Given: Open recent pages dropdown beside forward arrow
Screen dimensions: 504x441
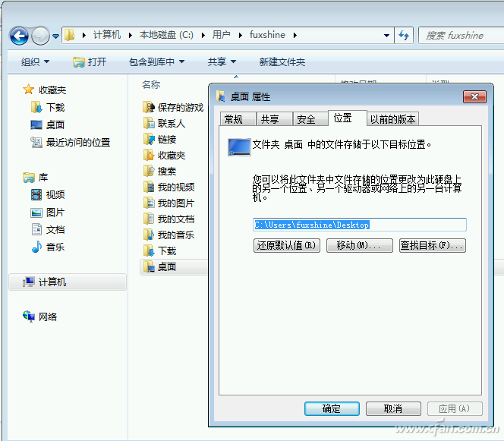Looking at the screenshot, I should tap(55, 36).
